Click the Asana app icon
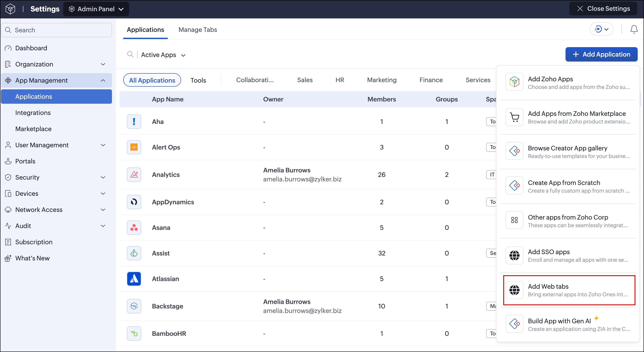The height and width of the screenshot is (352, 644). coord(134,227)
